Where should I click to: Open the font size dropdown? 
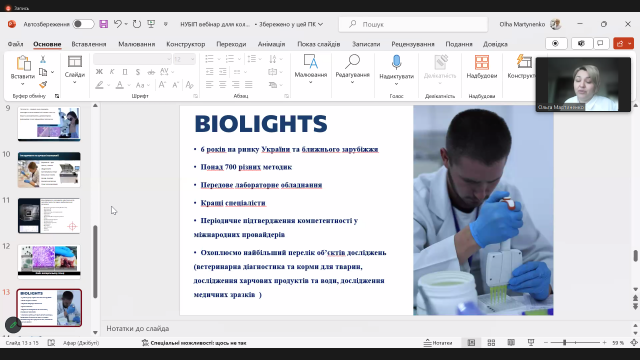coord(193,60)
